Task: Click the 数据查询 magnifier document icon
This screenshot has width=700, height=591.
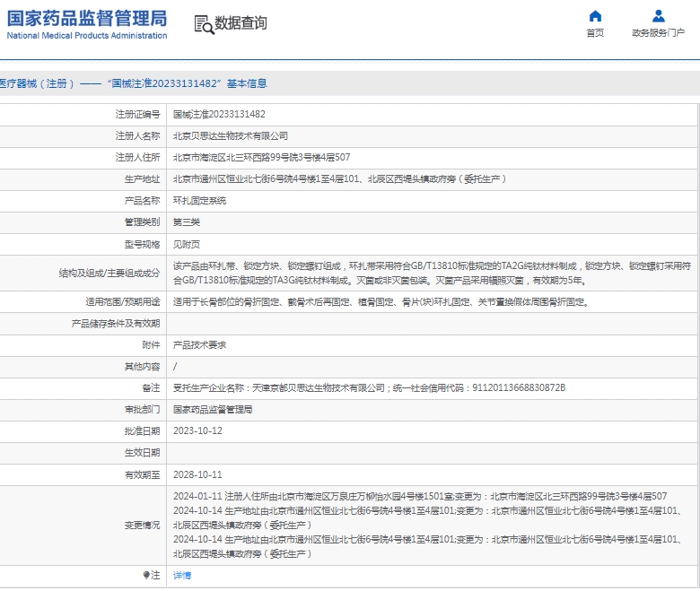Action: [204, 24]
